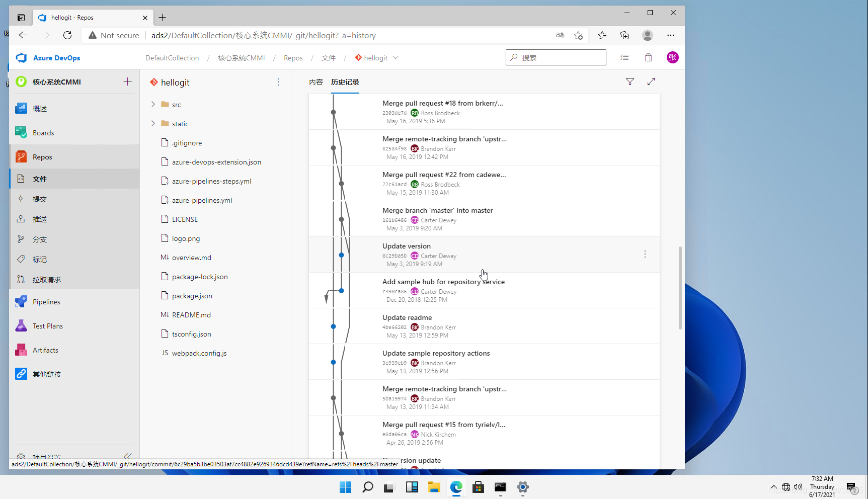Select 标记 tags sub-item
This screenshot has width=868, height=499.
[x=74, y=260]
